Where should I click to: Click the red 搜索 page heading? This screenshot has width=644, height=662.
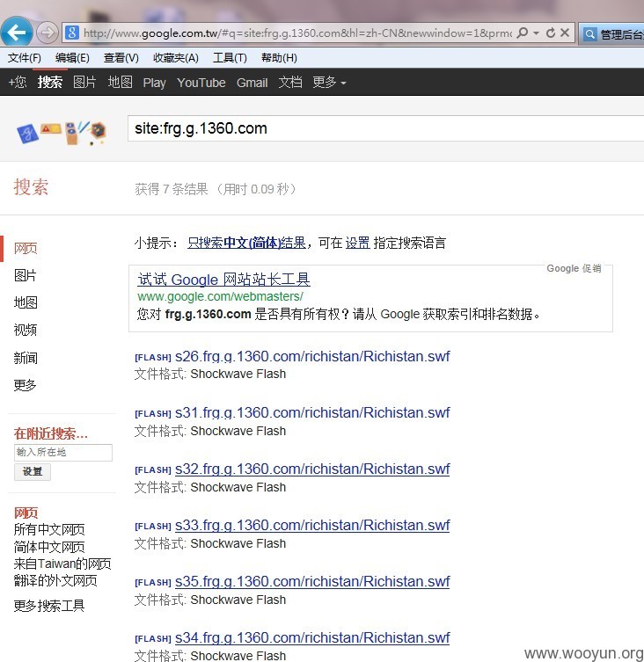(x=31, y=186)
